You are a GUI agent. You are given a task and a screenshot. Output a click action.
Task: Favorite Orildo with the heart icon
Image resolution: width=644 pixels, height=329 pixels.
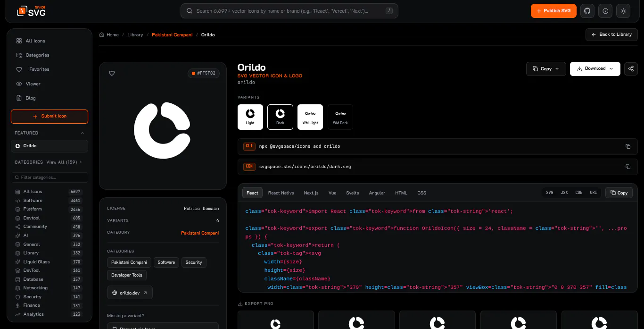point(112,73)
